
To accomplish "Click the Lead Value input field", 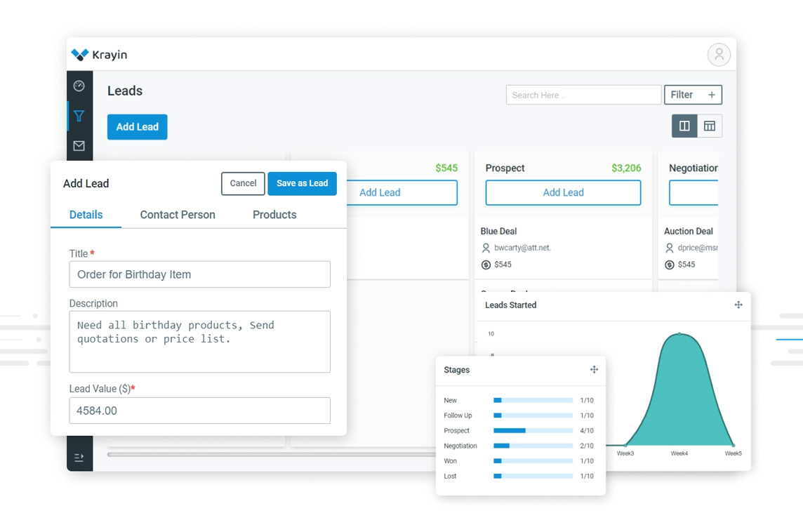I will [x=200, y=411].
